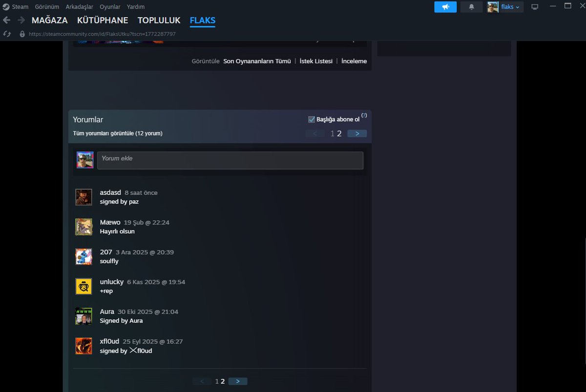Click the comment text 'soulfly'
Viewport: 586px width, 392px height.
pos(109,261)
